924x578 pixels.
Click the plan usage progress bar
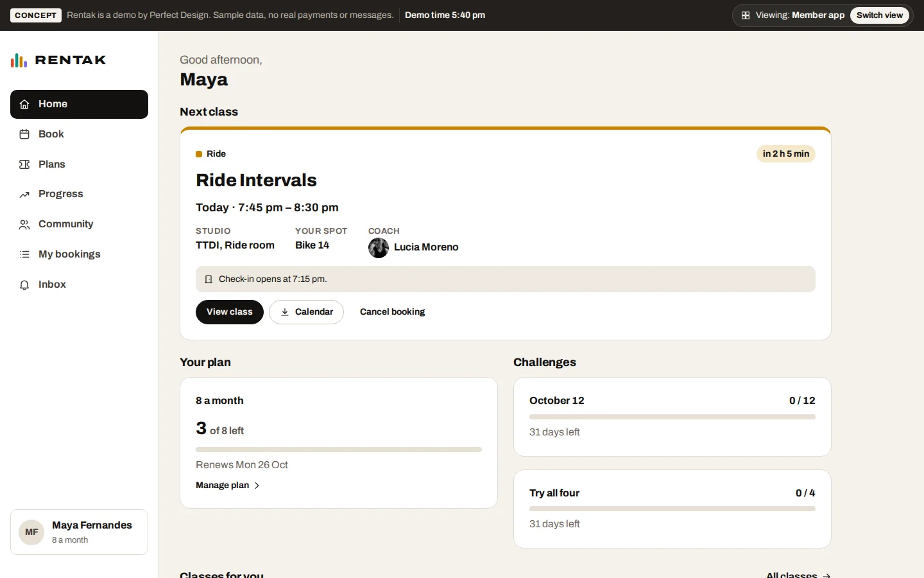click(x=339, y=450)
